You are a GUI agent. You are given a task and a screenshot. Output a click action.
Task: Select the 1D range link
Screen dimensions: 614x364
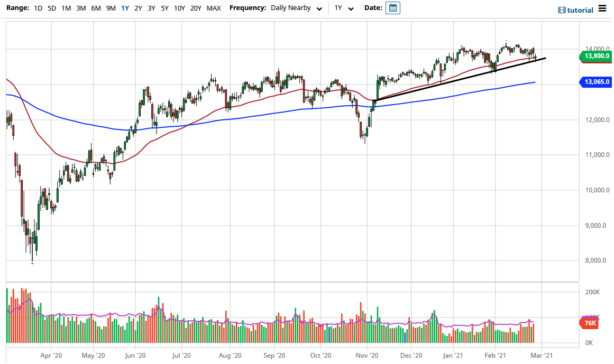tap(38, 8)
